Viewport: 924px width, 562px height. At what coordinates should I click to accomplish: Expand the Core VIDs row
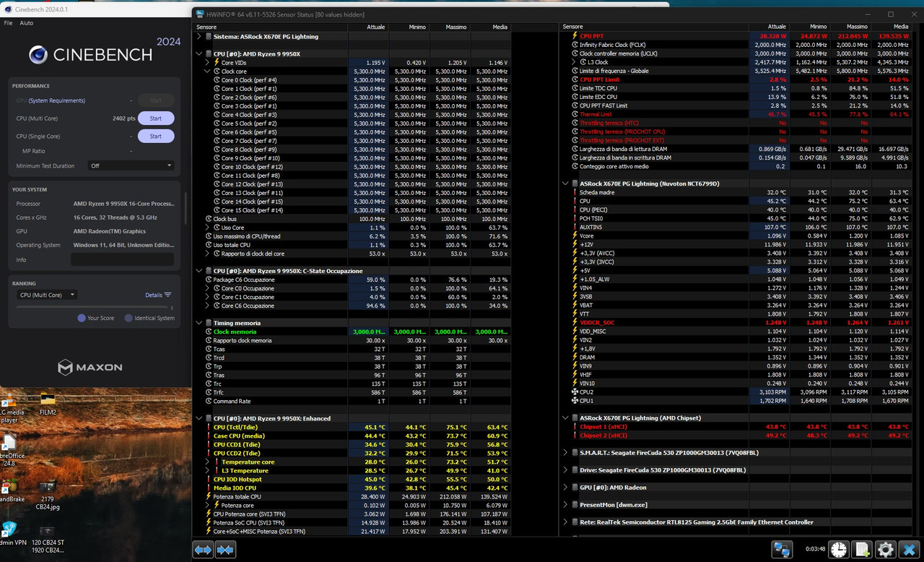pyautogui.click(x=207, y=63)
